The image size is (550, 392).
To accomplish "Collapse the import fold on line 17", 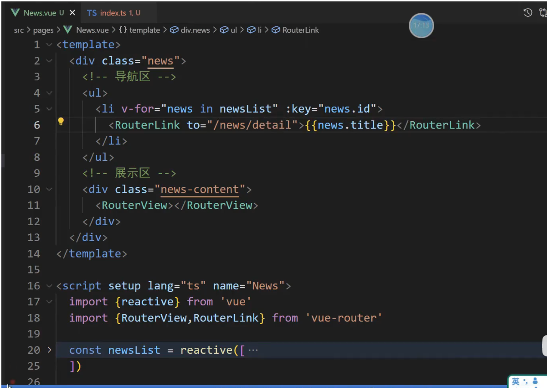I will (49, 302).
